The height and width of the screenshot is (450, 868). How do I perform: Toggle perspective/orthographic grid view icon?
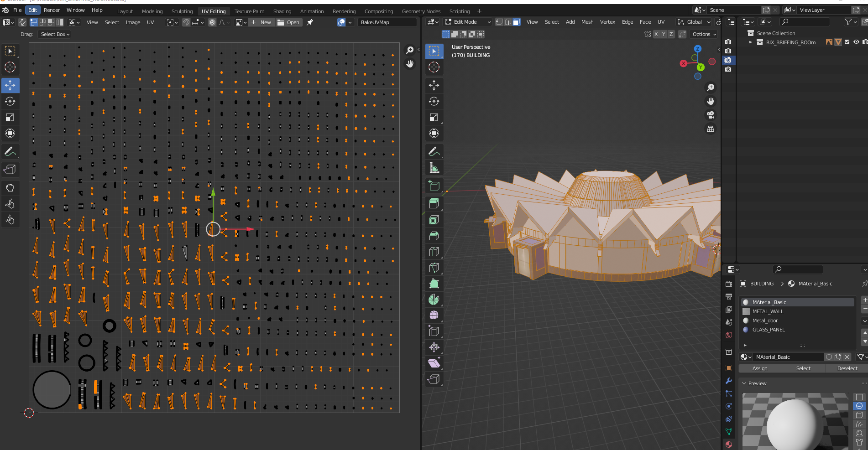pos(711,129)
